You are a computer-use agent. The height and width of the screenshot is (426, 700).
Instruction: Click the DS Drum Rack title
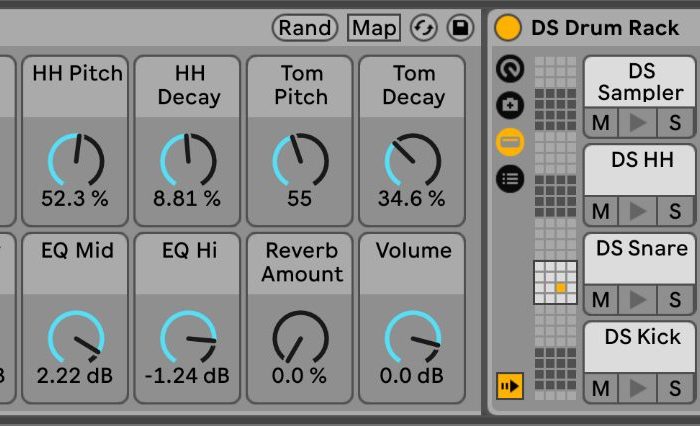point(605,28)
